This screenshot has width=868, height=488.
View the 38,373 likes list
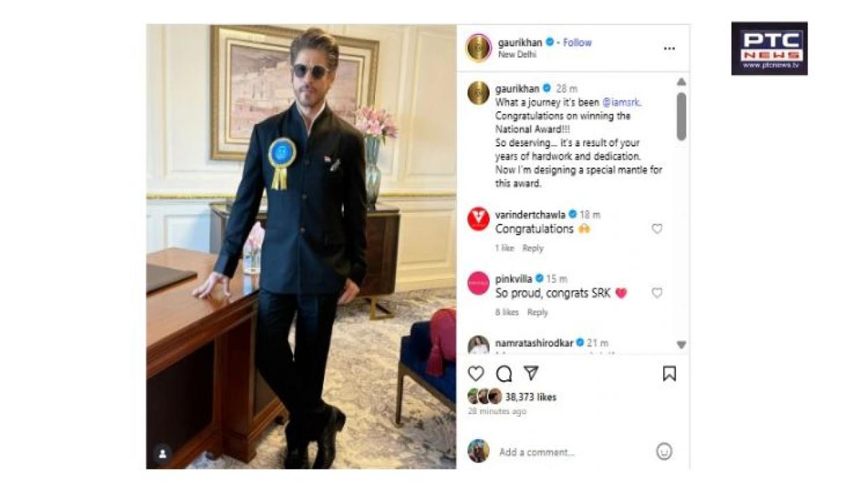click(530, 397)
